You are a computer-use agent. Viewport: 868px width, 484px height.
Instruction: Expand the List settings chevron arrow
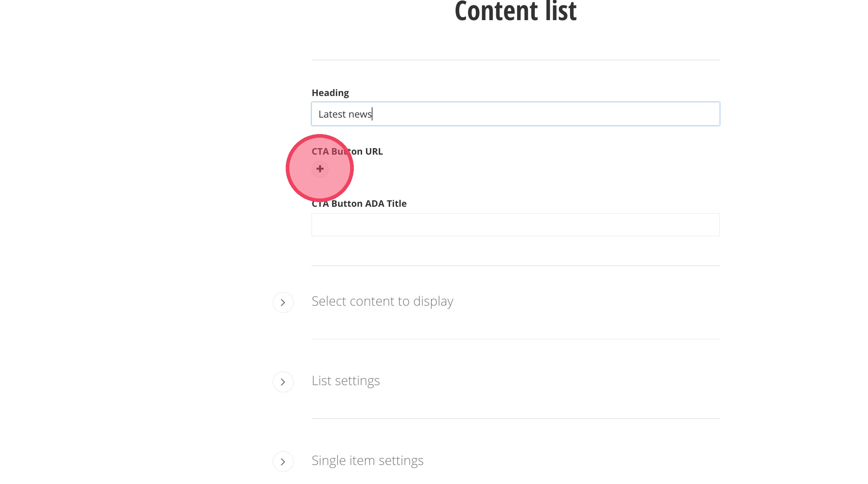[283, 382]
